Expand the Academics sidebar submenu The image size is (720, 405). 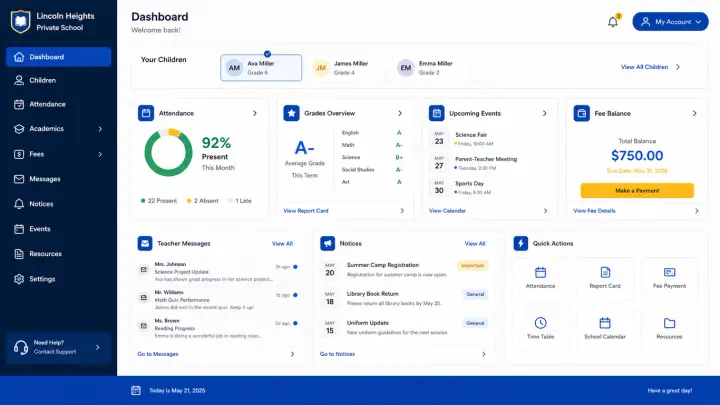click(x=100, y=129)
